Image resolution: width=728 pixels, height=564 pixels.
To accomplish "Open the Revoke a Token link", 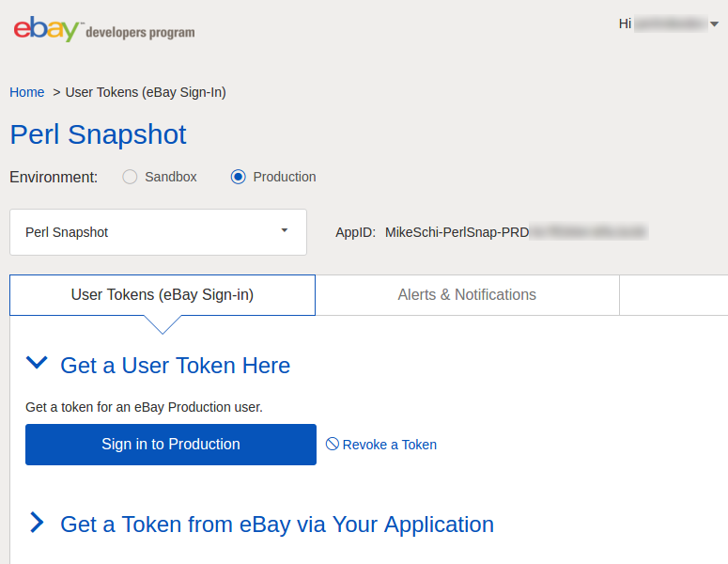I will (390, 445).
